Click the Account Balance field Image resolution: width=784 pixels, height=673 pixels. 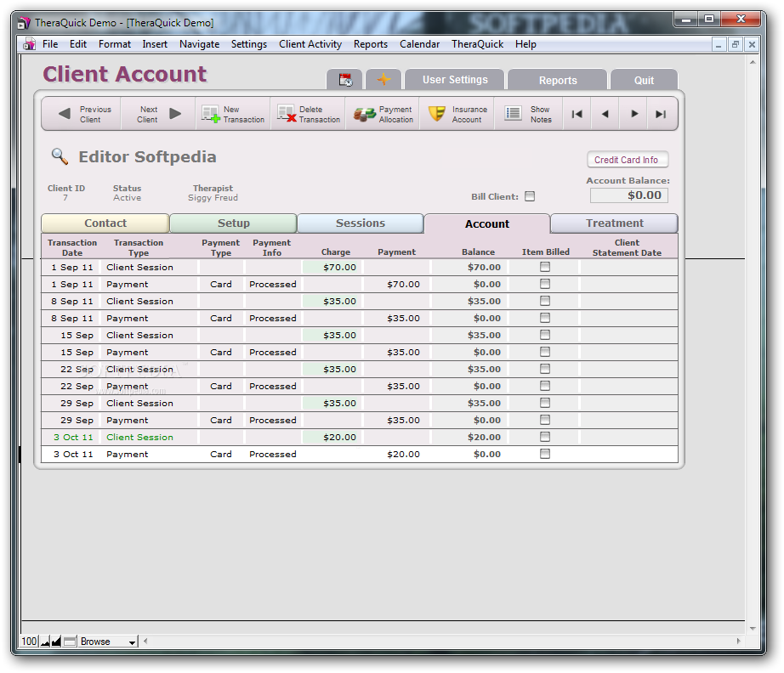coord(629,195)
